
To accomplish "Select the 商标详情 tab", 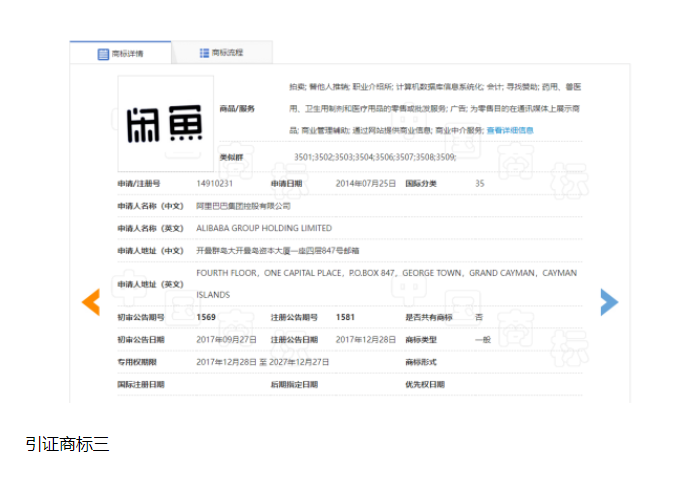I will pos(120,53).
